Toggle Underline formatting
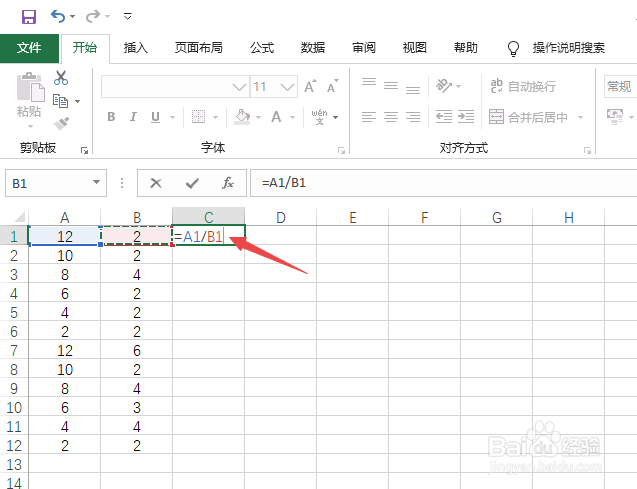The height and width of the screenshot is (489, 637). pyautogui.click(x=155, y=117)
